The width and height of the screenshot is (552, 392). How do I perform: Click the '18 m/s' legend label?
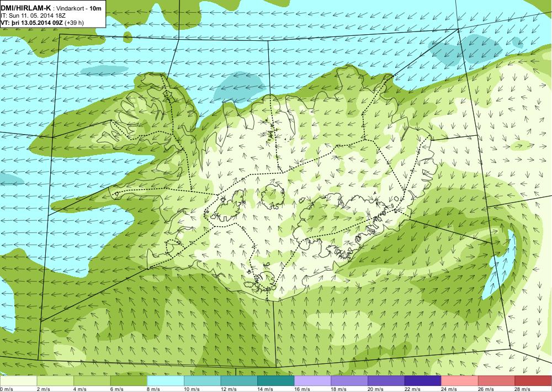[x=339, y=389]
